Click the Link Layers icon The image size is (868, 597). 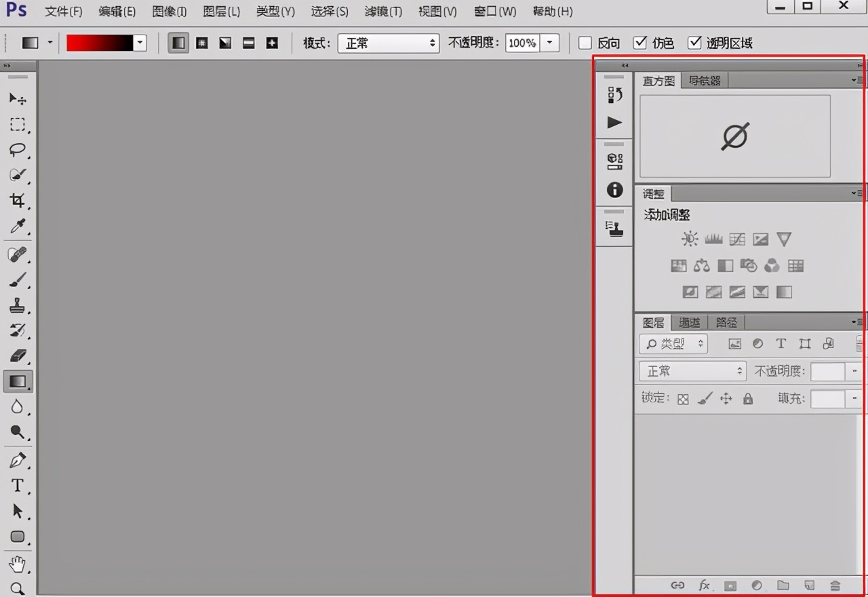pos(677,585)
